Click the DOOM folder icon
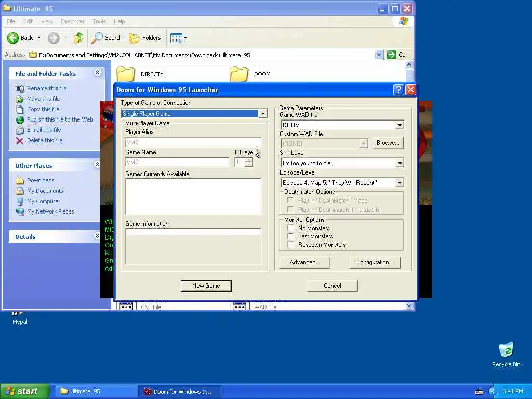Viewport: 532px width, 399px height. click(239, 74)
